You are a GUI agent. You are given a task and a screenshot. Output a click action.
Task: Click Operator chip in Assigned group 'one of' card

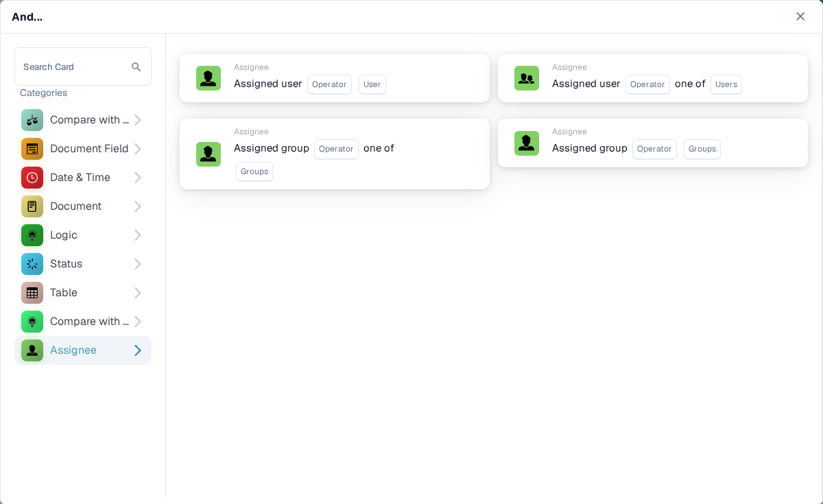point(336,149)
